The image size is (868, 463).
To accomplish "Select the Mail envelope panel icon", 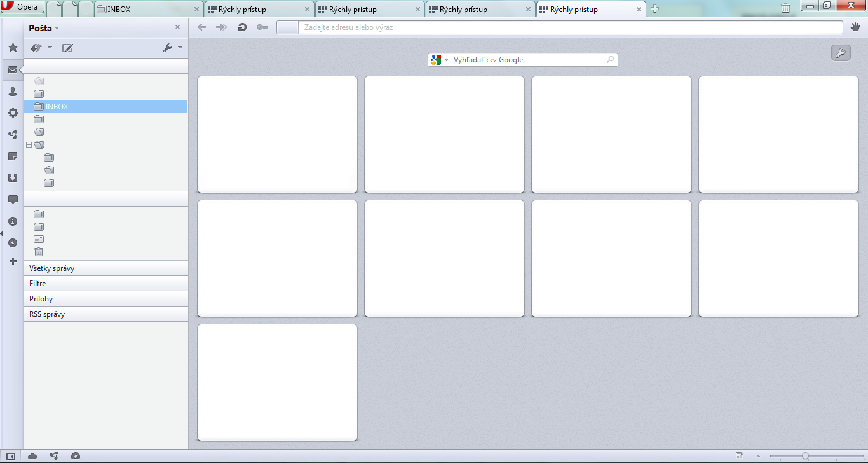I will click(13, 70).
